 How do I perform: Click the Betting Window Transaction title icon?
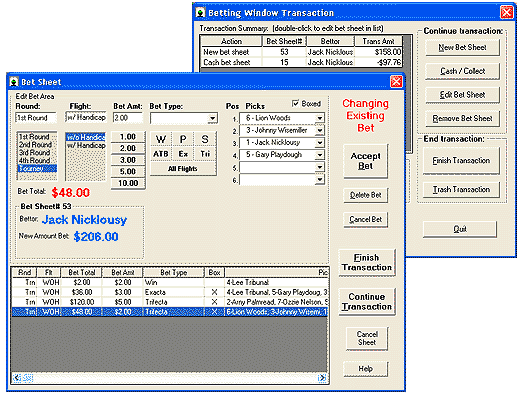[x=200, y=13]
